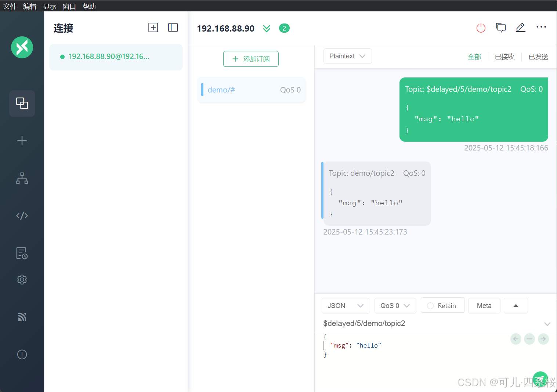Open the three-dots more menu
557x392 pixels.
pyautogui.click(x=541, y=27)
